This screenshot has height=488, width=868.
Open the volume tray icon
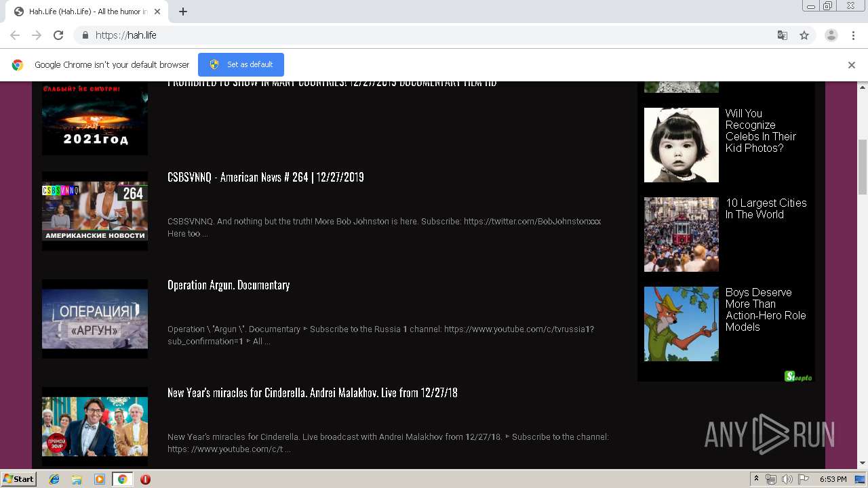point(787,479)
